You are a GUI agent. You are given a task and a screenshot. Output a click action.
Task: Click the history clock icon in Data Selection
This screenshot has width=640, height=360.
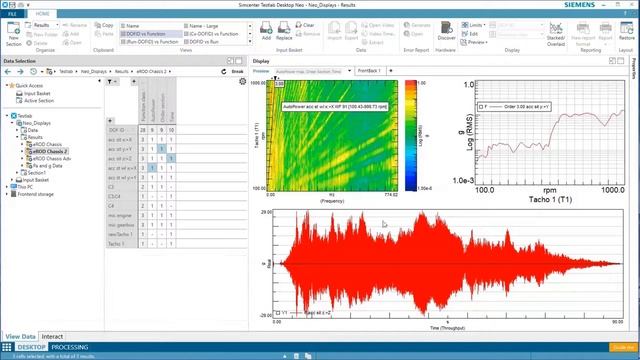pyautogui.click(x=33, y=71)
